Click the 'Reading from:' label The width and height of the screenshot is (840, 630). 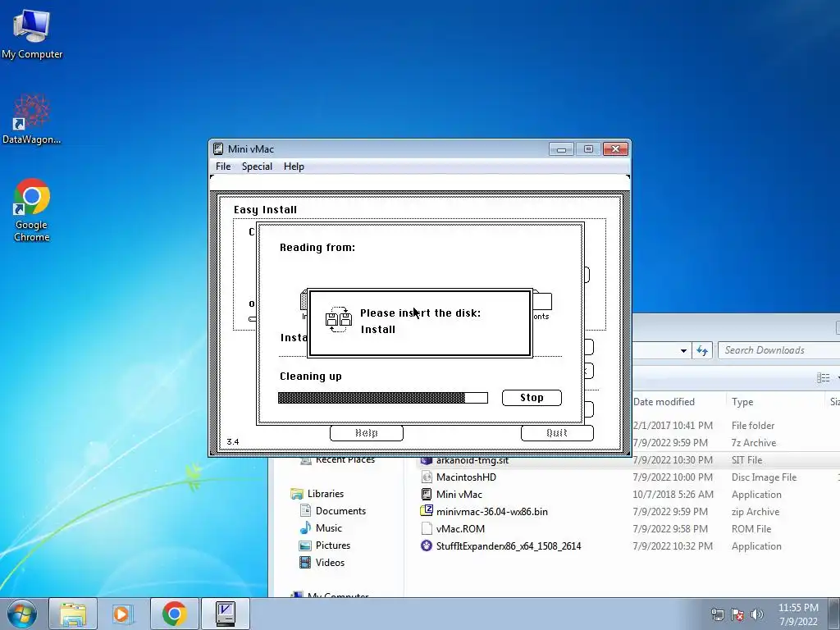(317, 248)
